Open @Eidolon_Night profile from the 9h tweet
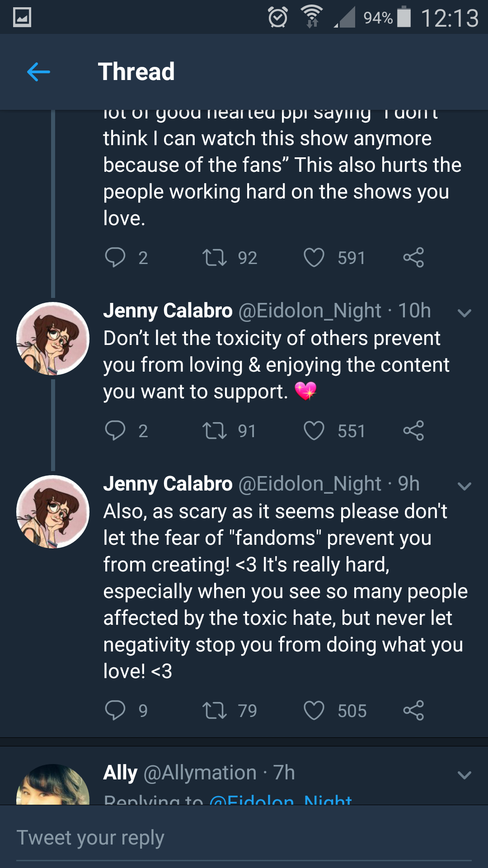This screenshot has height=868, width=488. coord(310,484)
